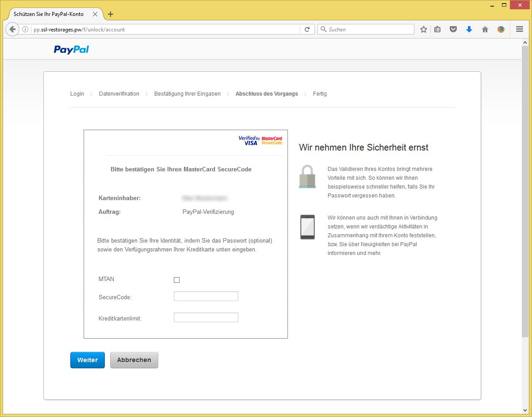Save page to Pocket icon
The width and height of the screenshot is (532, 417).
(453, 29)
